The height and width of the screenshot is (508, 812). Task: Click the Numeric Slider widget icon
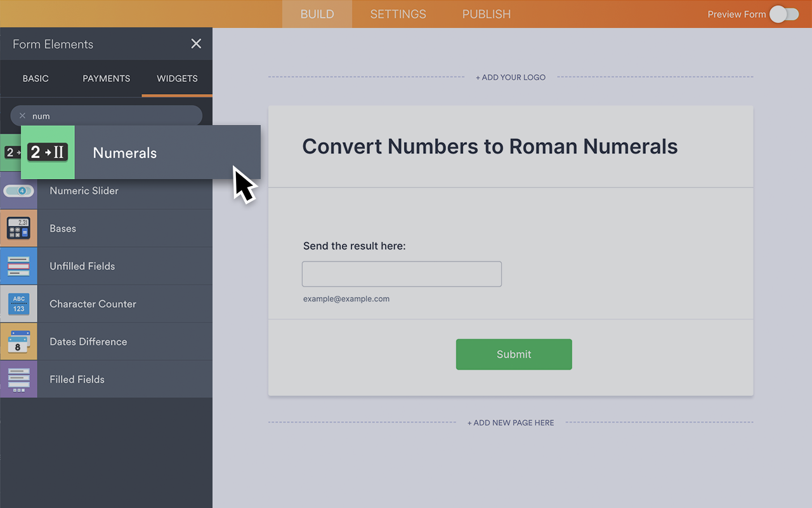18,190
